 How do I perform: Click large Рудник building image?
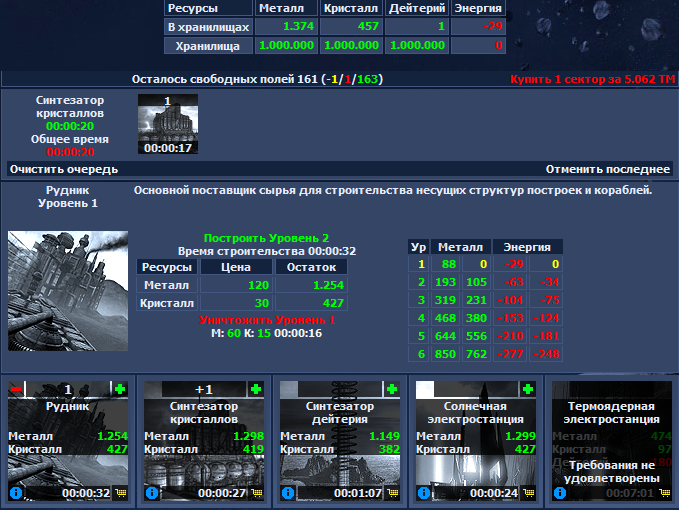[68, 291]
